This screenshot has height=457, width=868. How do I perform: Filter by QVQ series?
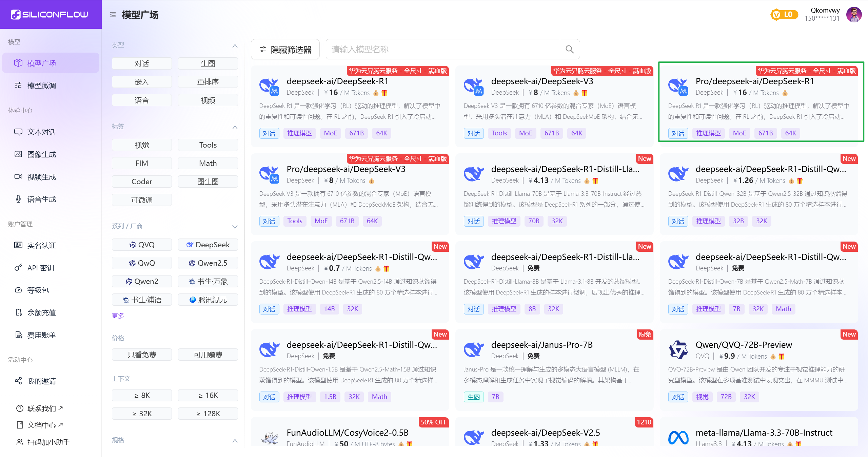[142, 245]
